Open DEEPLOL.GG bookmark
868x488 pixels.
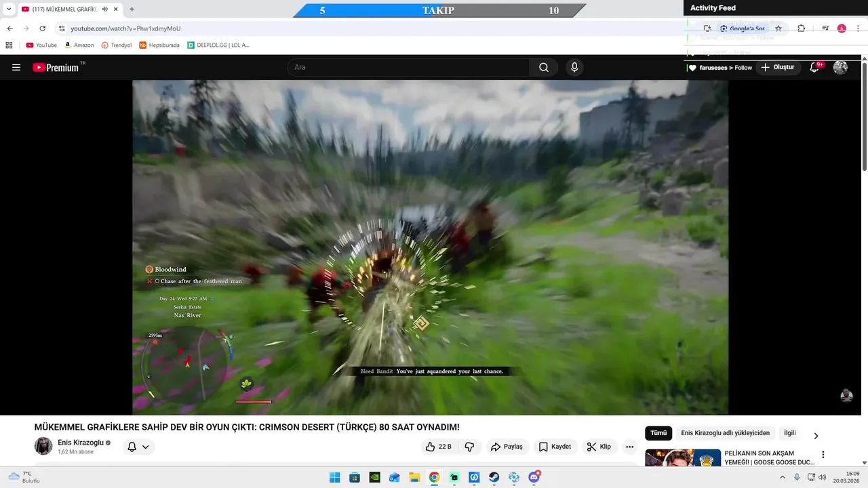pos(218,45)
